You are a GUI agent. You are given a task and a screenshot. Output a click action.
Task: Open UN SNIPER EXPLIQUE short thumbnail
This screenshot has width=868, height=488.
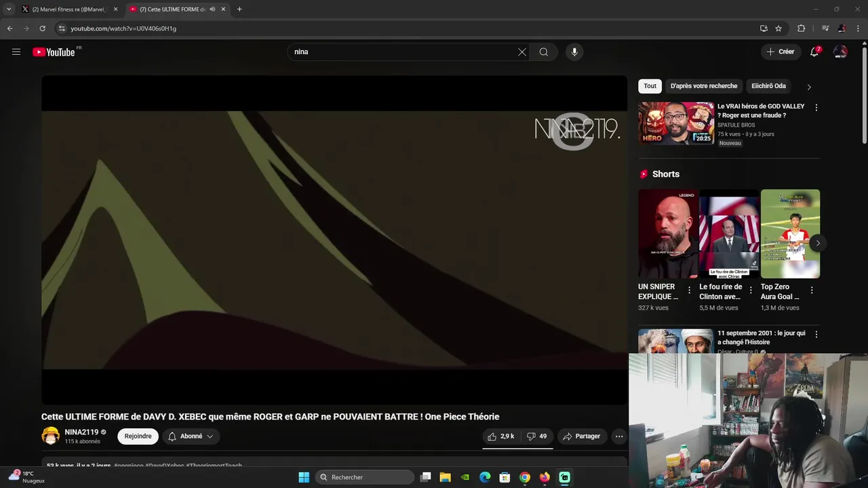(x=668, y=234)
